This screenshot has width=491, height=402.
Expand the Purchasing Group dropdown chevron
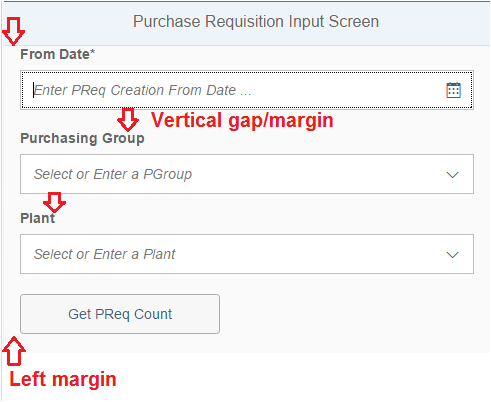[x=453, y=175]
